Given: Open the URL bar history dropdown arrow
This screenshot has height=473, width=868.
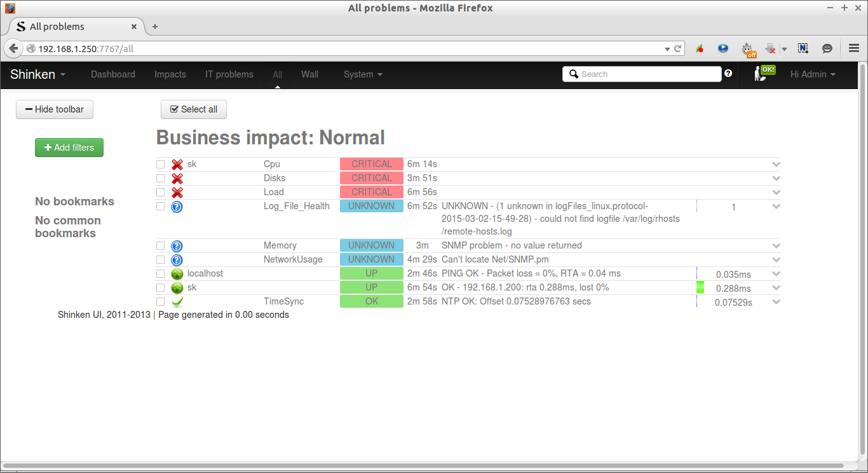Looking at the screenshot, I should (667, 49).
